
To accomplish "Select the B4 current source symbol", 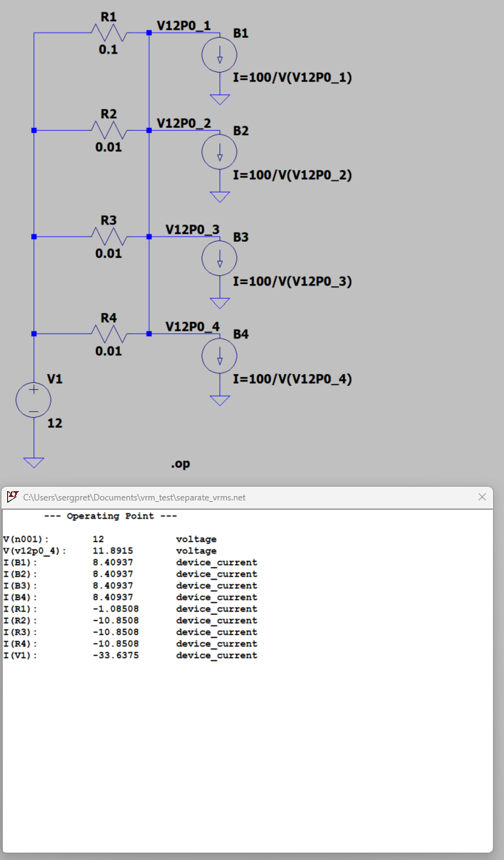I will 219,355.
